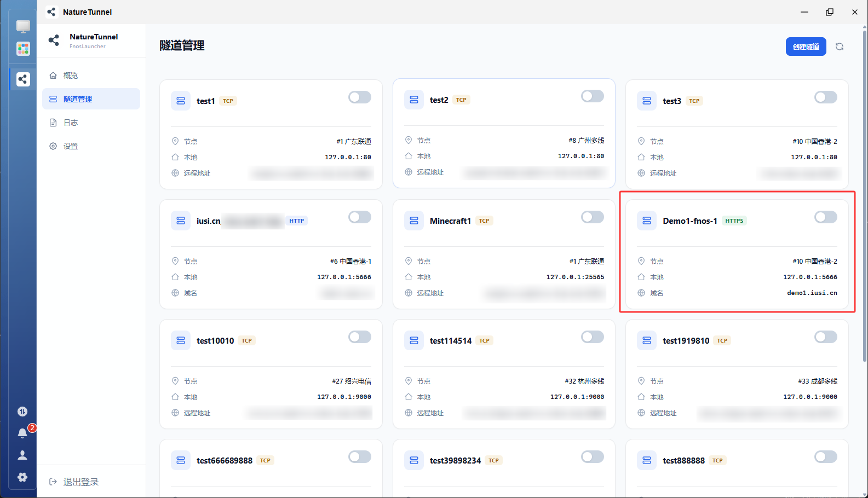The height and width of the screenshot is (498, 868).
Task: Turn on the test2 tunnel
Action: [x=593, y=96]
